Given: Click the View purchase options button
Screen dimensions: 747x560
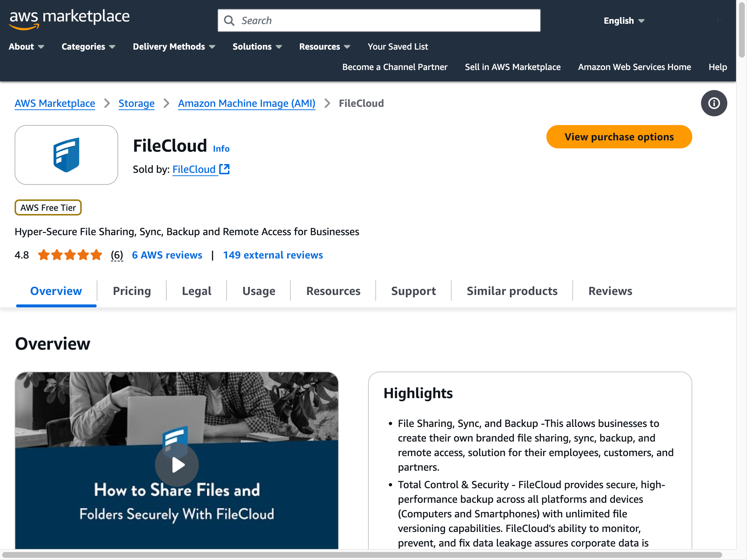Looking at the screenshot, I should (x=619, y=137).
